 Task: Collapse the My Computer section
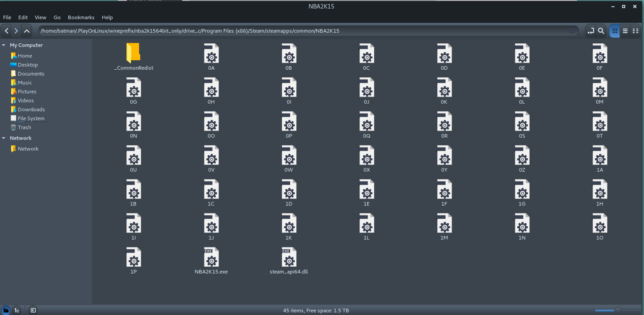point(4,45)
